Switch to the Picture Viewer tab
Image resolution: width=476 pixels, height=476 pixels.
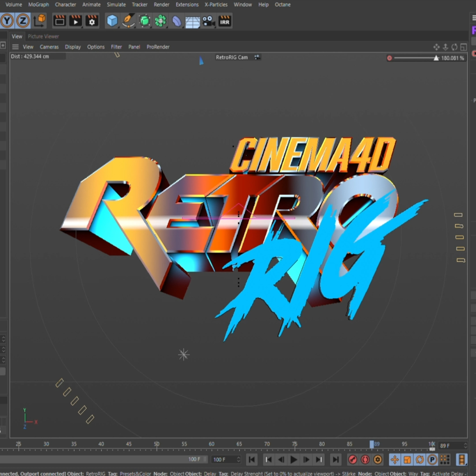coord(43,36)
